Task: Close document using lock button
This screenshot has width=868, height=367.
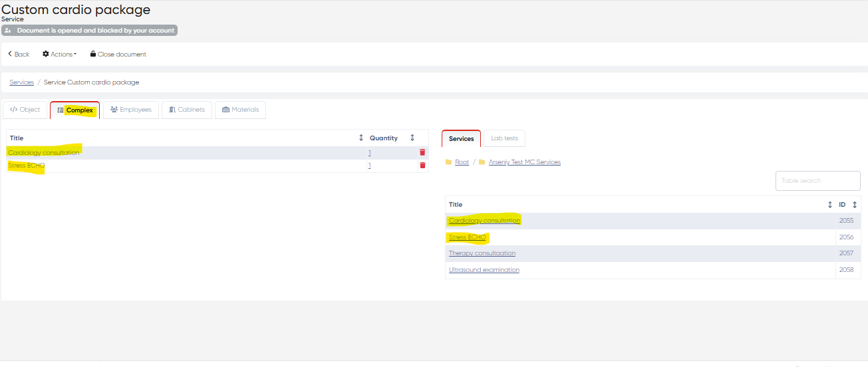Action: 118,55
